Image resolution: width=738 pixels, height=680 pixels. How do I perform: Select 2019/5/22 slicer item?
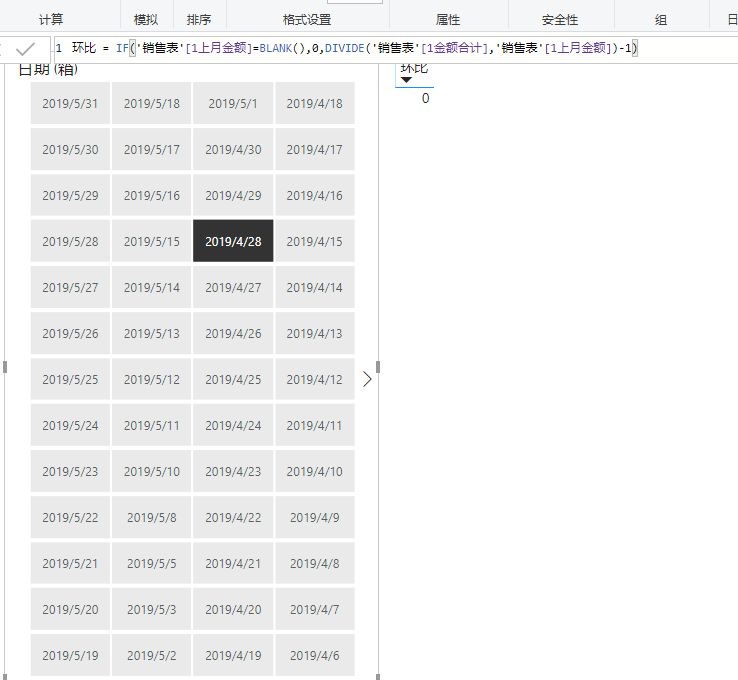(x=70, y=517)
